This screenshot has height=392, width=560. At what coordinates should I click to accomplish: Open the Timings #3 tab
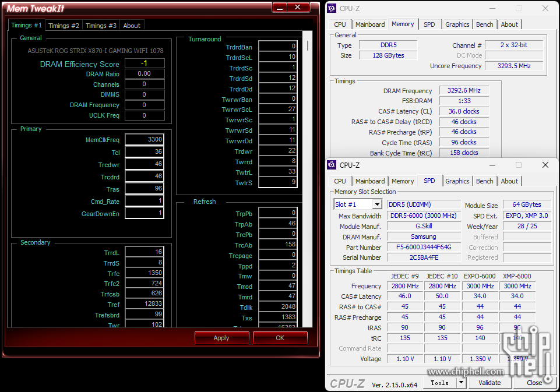tap(101, 26)
